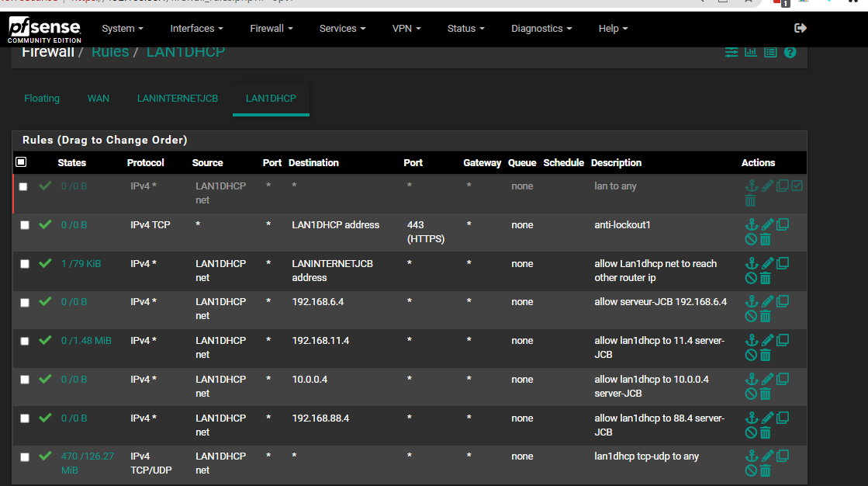Open the '0 /1.48 MiB' states link
Viewport: 868px width, 486px height.
point(86,341)
